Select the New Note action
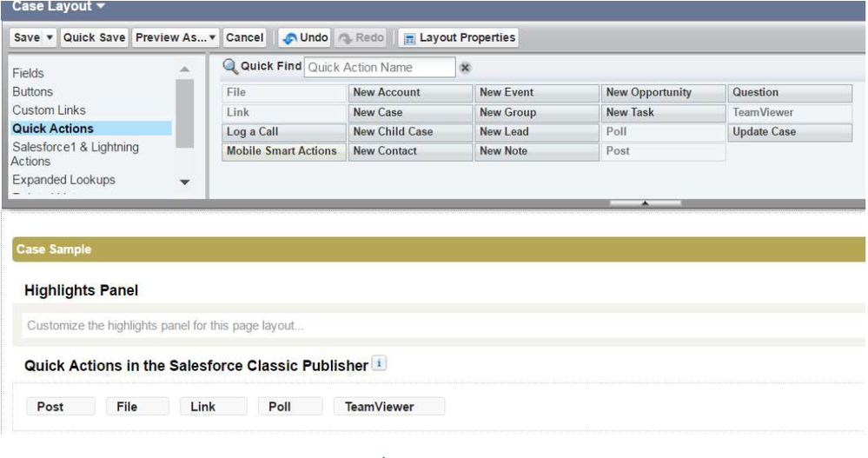 537,151
